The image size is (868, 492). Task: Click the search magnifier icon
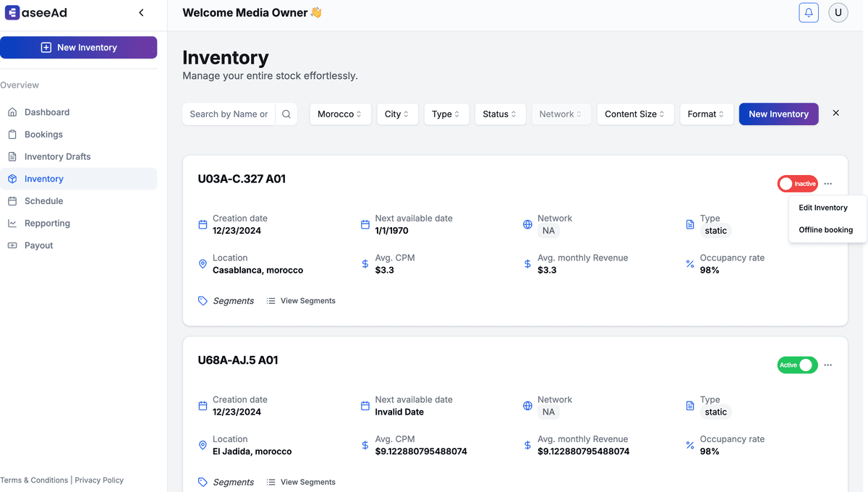286,114
